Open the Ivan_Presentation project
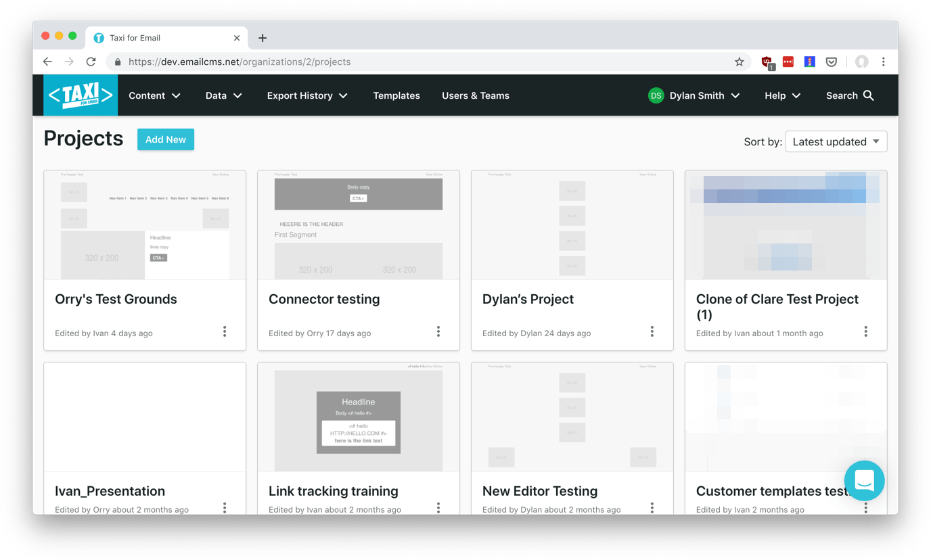Viewport: 931px width, 560px height. 110,491
